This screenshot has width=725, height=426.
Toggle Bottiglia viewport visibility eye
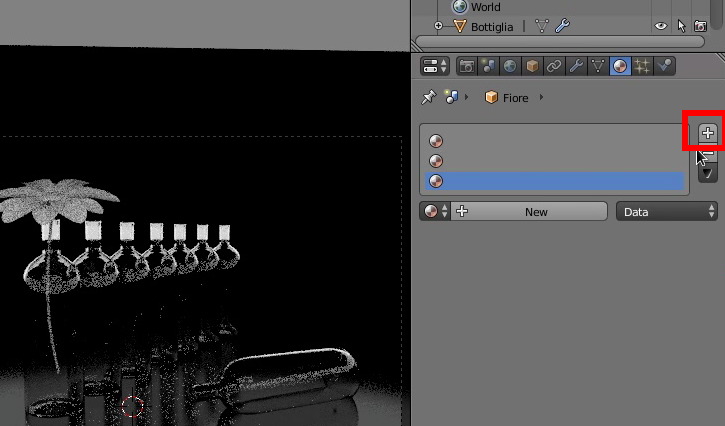coord(661,26)
